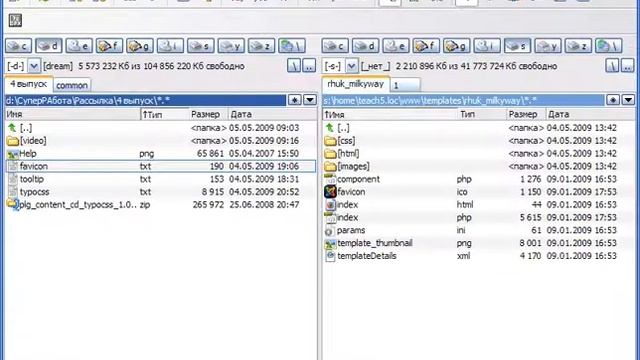The image size is (640, 360).
Task: Select drive i in the left panel
Action: point(170,46)
